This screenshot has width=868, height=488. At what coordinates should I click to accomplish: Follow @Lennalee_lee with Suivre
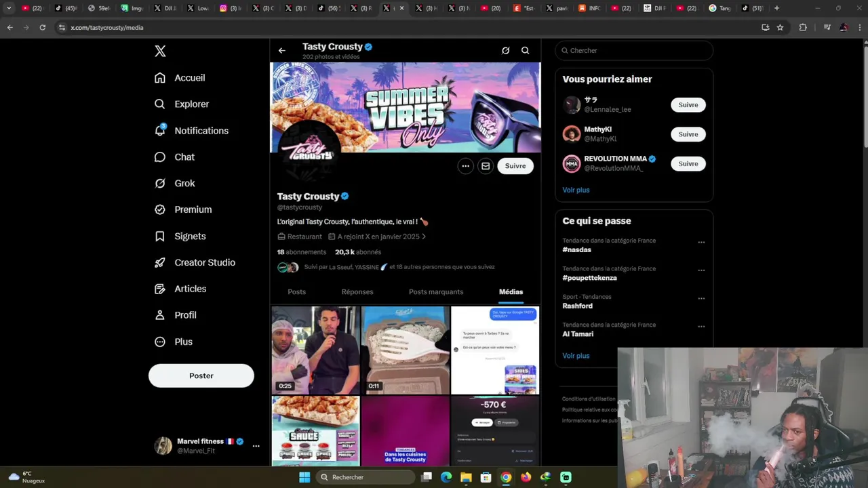click(x=688, y=105)
